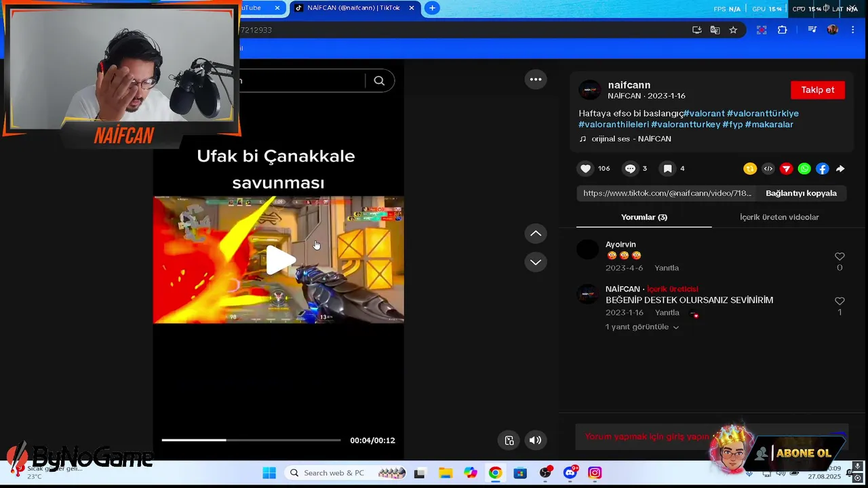Click Ayoirvin's commenter name
The width and height of the screenshot is (868, 488).
(620, 245)
